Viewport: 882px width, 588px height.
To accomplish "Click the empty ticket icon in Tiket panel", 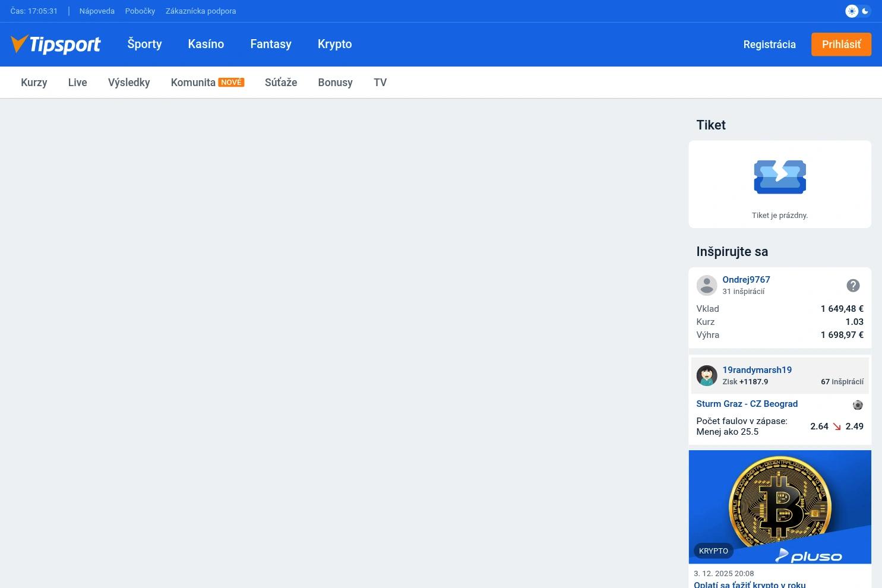I will point(780,177).
